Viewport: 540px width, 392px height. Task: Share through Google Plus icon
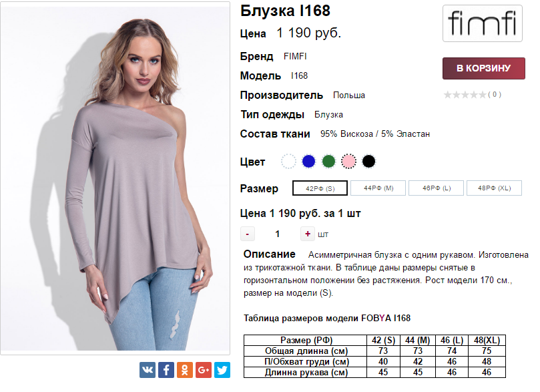click(x=204, y=370)
